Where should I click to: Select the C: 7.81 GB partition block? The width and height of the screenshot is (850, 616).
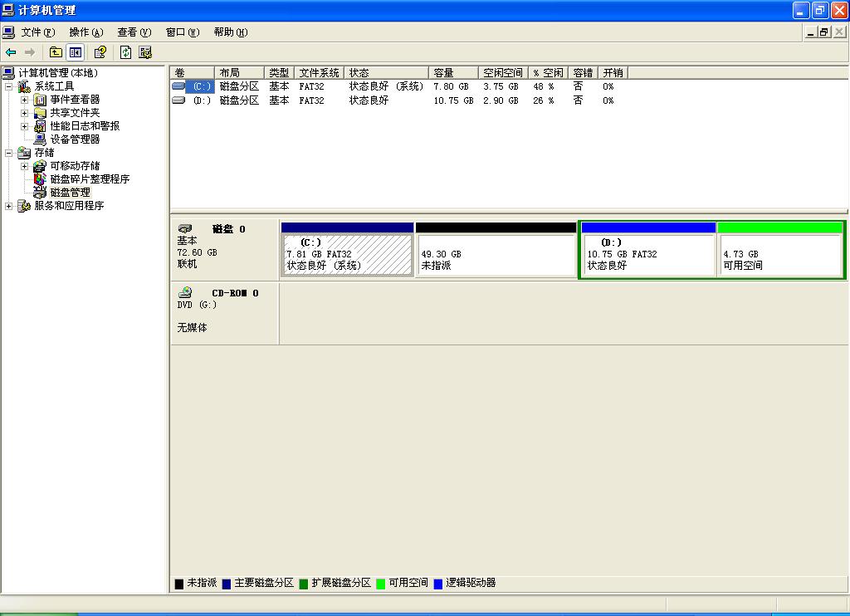pyautogui.click(x=348, y=249)
